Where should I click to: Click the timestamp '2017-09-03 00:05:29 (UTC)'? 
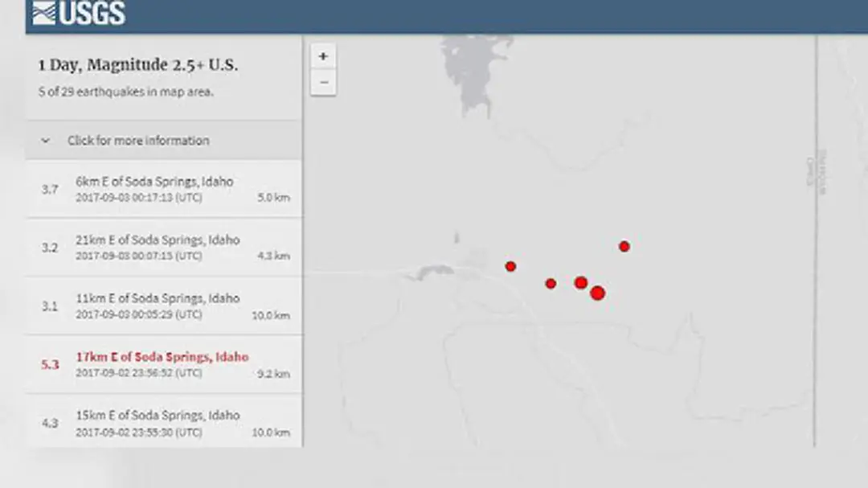tap(139, 314)
